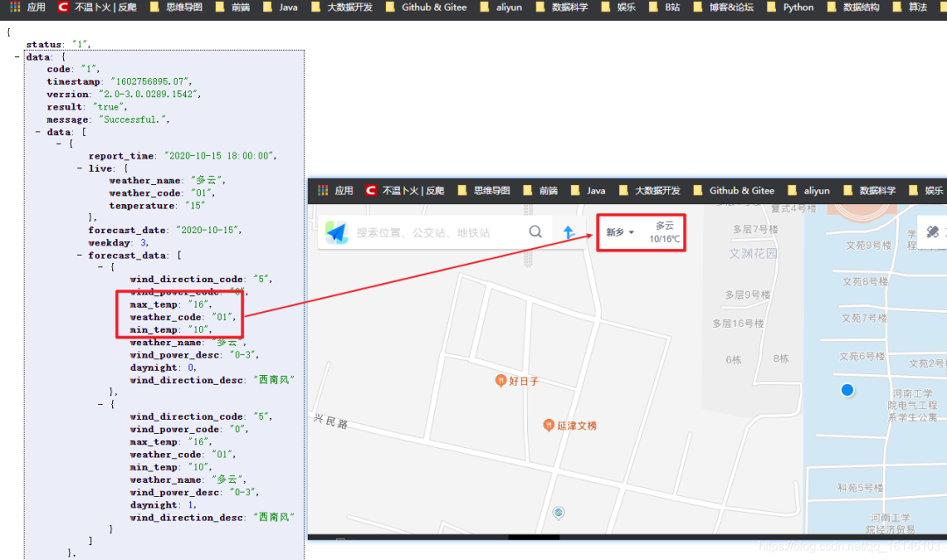947x560 pixels.
Task: Click the 多层7号楼 map label
Action: click(x=756, y=230)
